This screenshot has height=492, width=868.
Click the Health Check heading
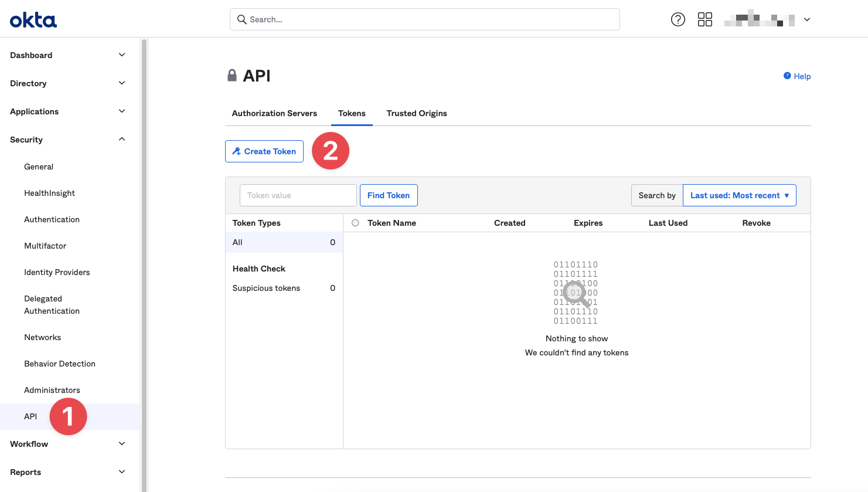coord(259,269)
